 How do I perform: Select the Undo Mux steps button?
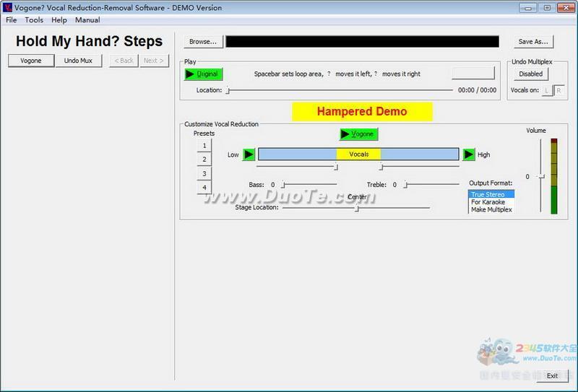coord(78,61)
